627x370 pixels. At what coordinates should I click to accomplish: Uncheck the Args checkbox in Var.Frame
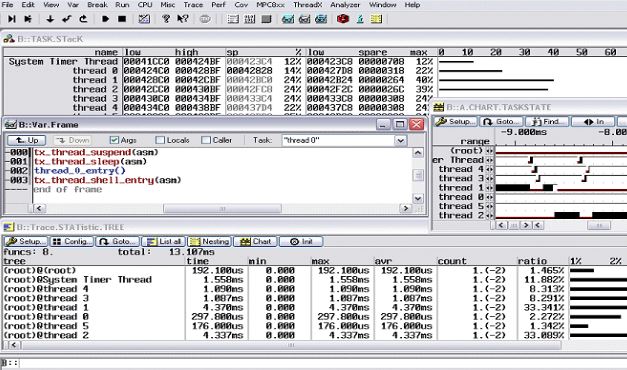pos(114,140)
